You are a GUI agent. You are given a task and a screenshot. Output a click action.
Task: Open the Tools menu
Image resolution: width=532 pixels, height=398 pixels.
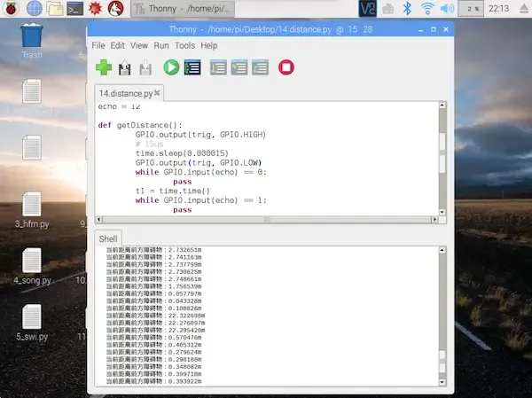184,45
